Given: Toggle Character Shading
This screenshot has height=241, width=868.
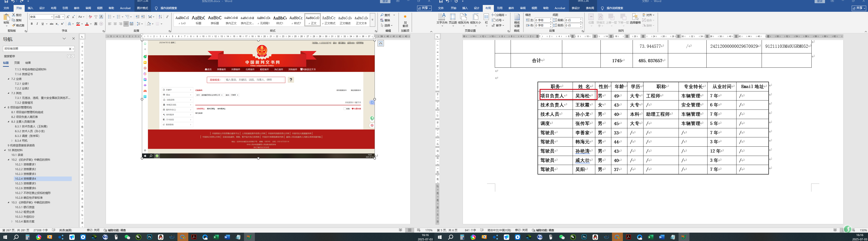Looking at the screenshot, I should click(x=96, y=24).
